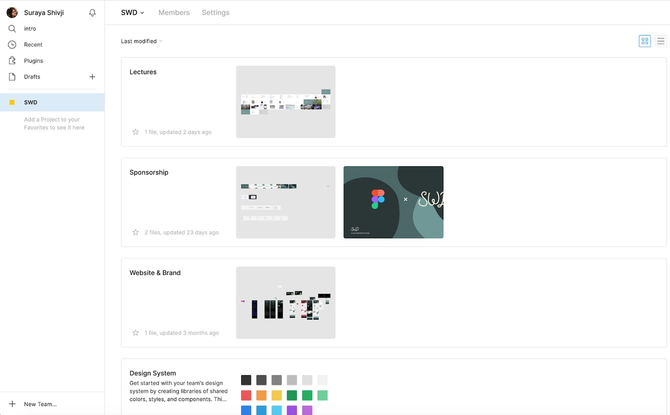The image size is (670, 415).
Task: Open the notifications bell
Action: (92, 13)
